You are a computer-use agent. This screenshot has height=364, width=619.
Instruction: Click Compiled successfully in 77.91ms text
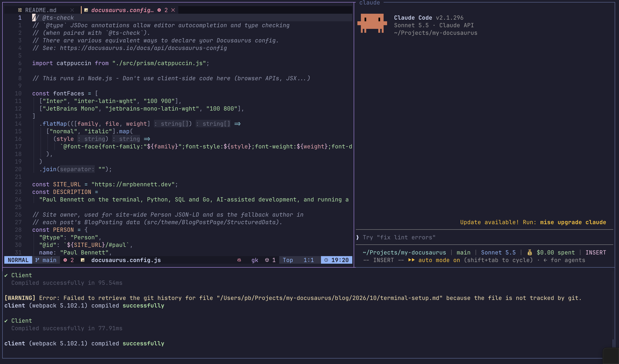(67, 328)
